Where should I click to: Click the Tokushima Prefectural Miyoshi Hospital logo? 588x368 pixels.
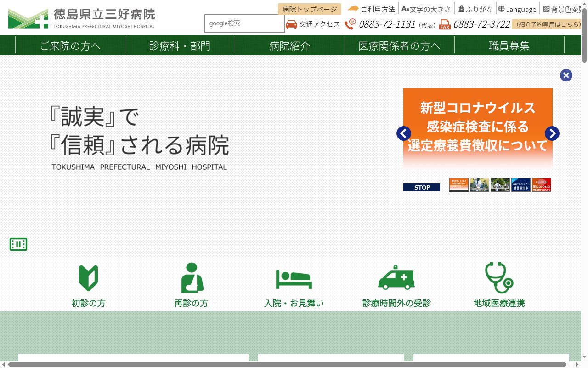(81, 18)
